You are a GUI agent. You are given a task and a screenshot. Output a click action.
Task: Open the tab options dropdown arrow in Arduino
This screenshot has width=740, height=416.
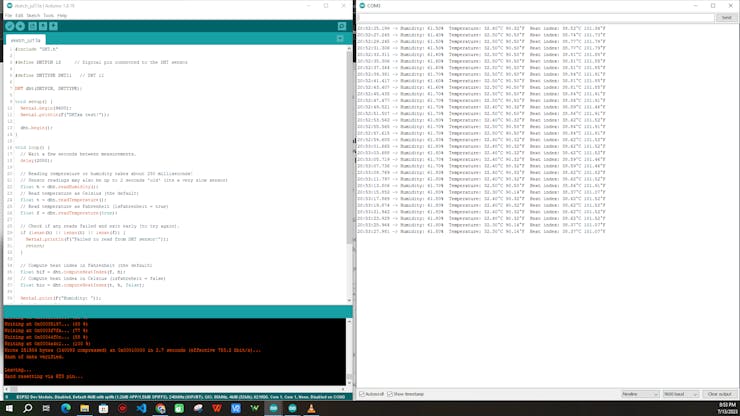pyautogui.click(x=340, y=39)
